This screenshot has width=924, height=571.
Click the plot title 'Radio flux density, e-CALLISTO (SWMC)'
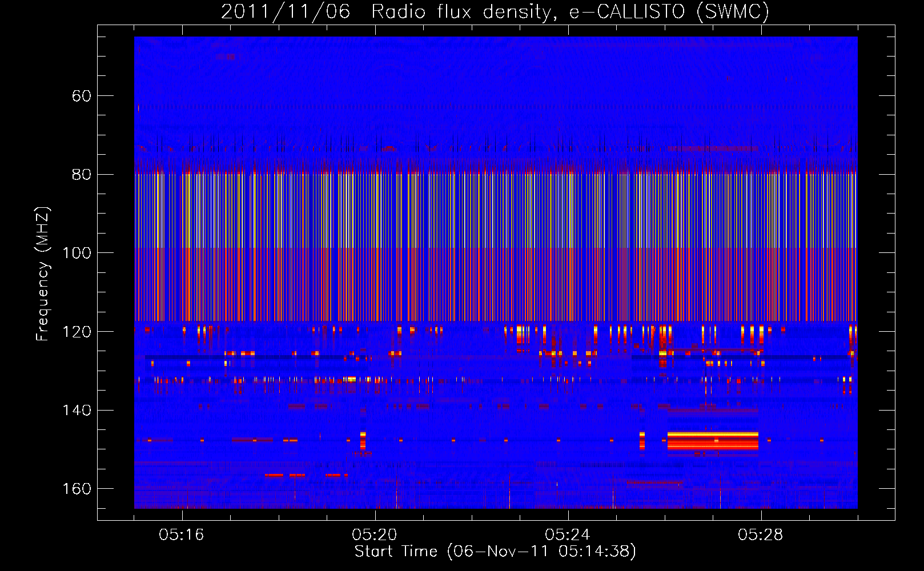click(570, 11)
